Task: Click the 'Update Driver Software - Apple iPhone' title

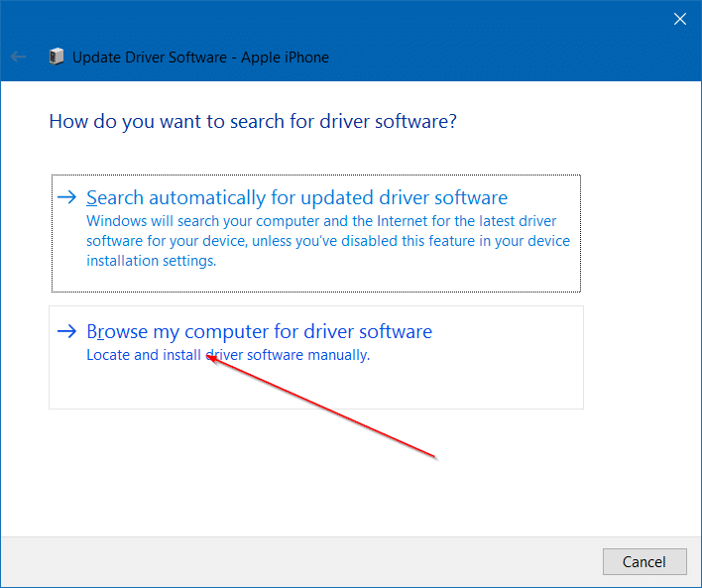Action: pos(200,58)
